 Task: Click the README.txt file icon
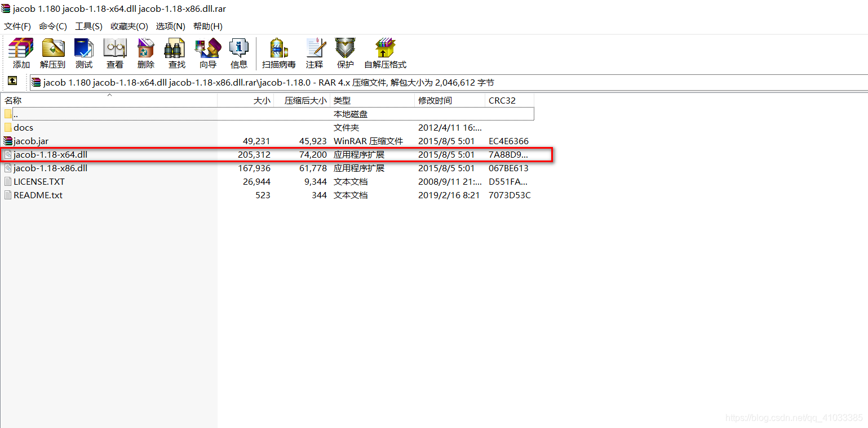coord(8,195)
